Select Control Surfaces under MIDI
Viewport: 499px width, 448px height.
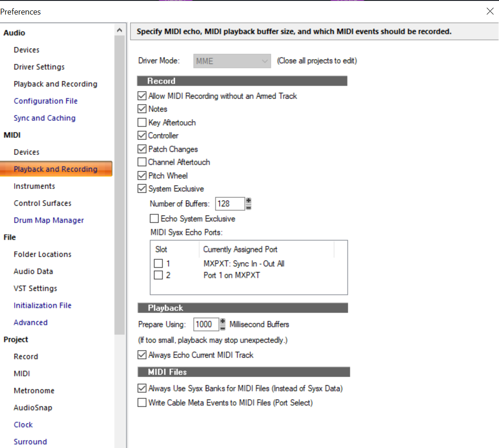(43, 203)
